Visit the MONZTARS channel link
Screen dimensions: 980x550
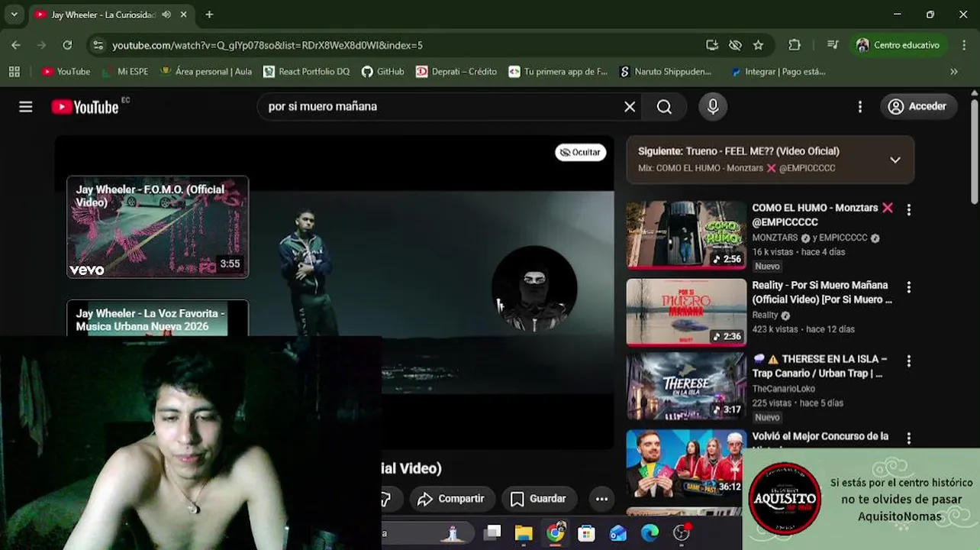(775, 238)
